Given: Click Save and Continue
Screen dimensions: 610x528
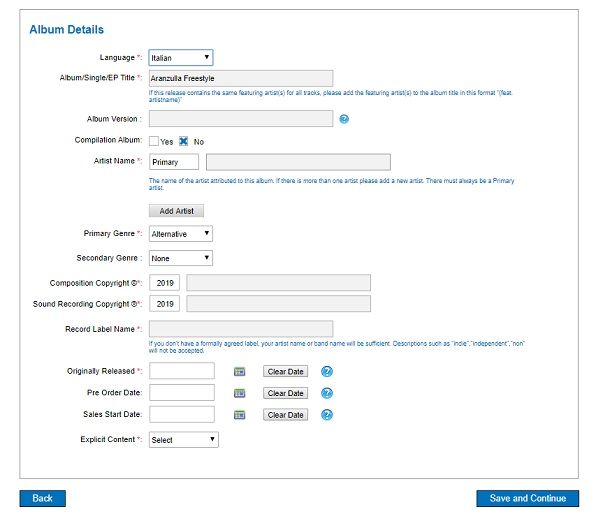Looking at the screenshot, I should point(527,498).
